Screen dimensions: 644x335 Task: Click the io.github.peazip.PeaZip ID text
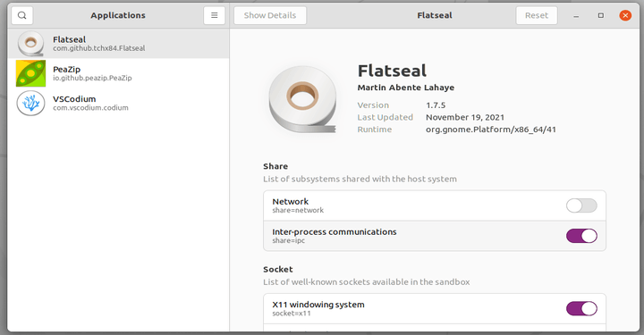(92, 78)
